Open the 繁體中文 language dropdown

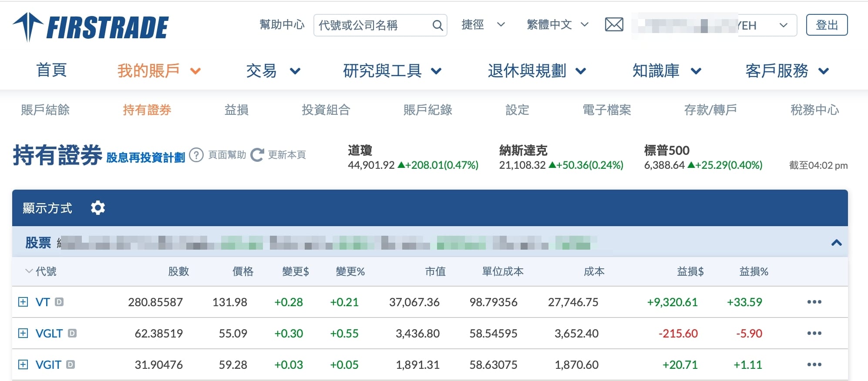[x=558, y=25]
